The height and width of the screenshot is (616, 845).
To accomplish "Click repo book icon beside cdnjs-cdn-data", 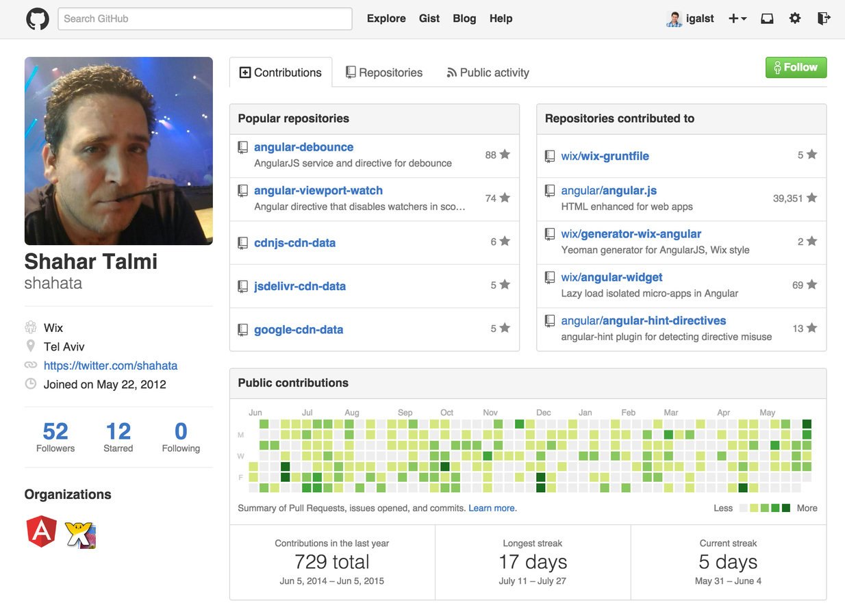I will (242, 243).
